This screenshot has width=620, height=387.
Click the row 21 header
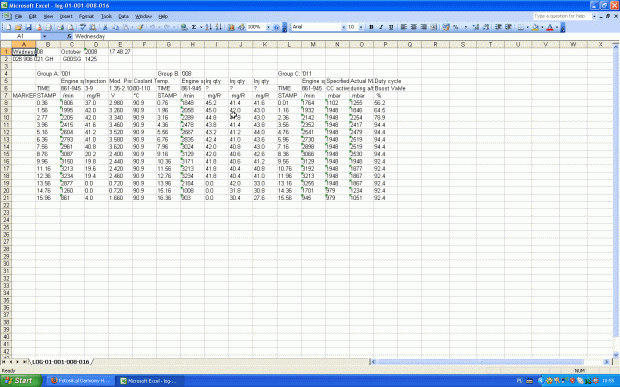[6, 198]
